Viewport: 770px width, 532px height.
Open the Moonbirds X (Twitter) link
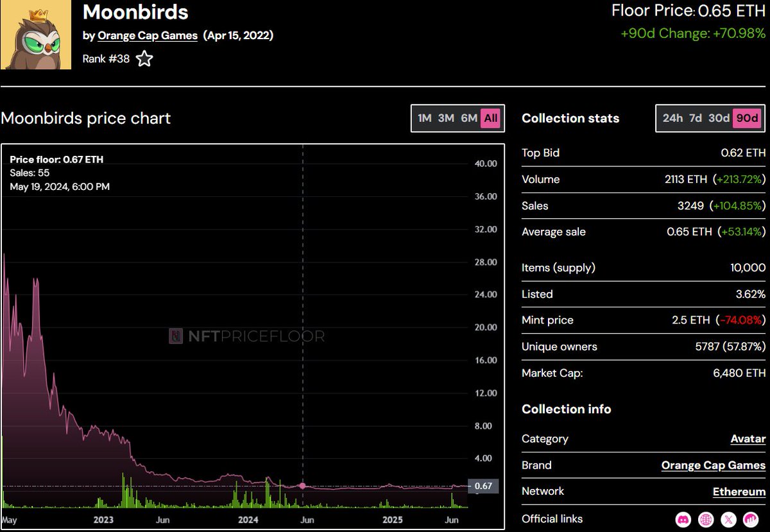click(729, 519)
